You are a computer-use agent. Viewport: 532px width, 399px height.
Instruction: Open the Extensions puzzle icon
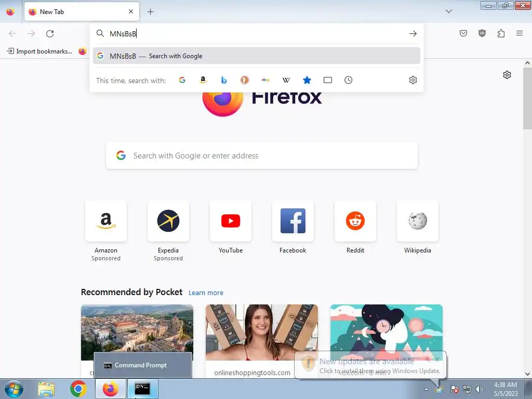tap(501, 33)
